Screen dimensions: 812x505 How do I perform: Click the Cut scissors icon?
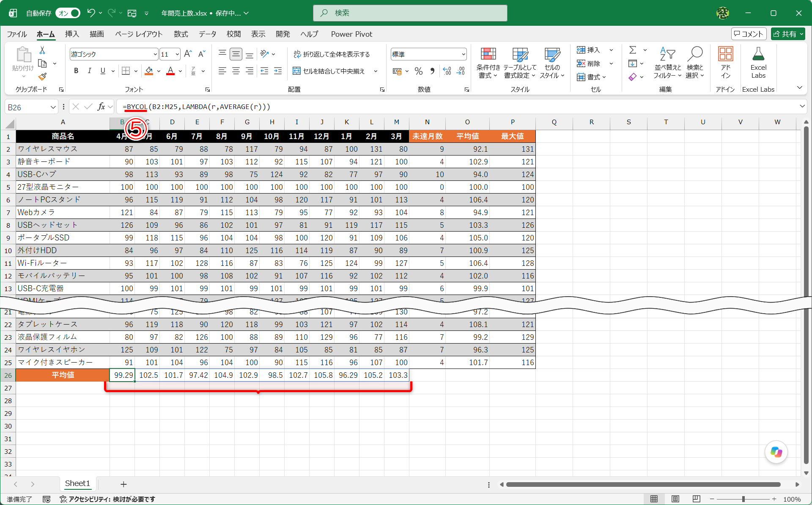click(x=42, y=50)
